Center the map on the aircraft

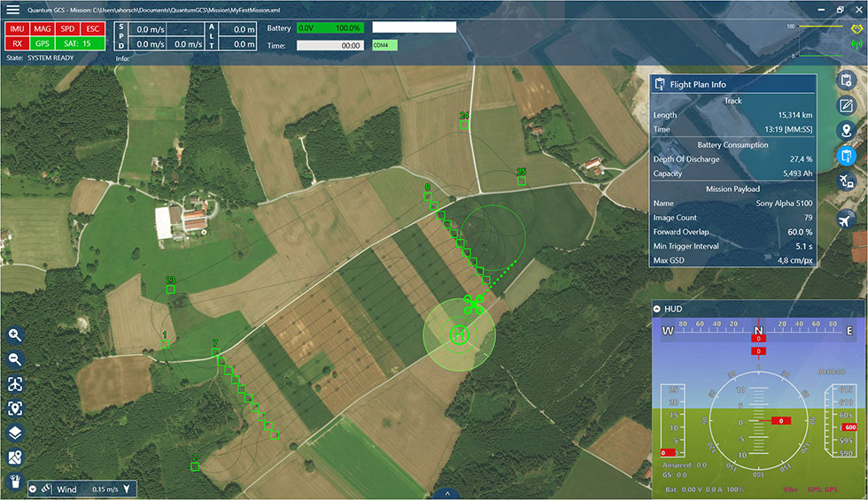pyautogui.click(x=15, y=384)
